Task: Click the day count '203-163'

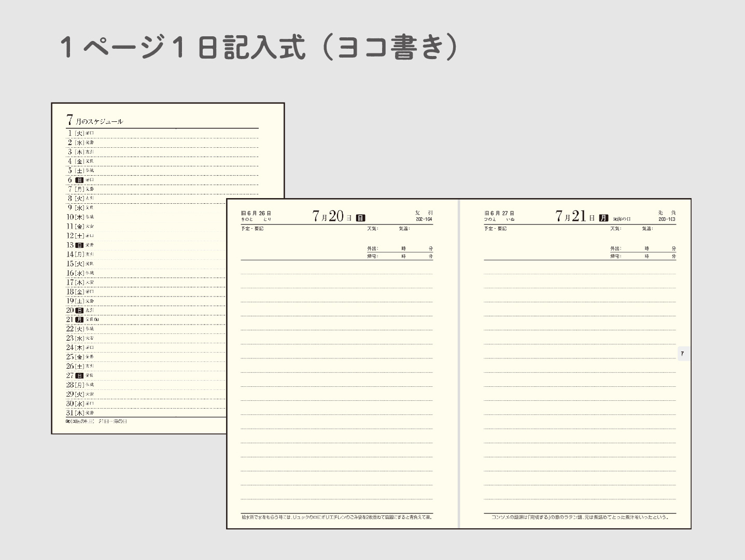Action: [667, 219]
